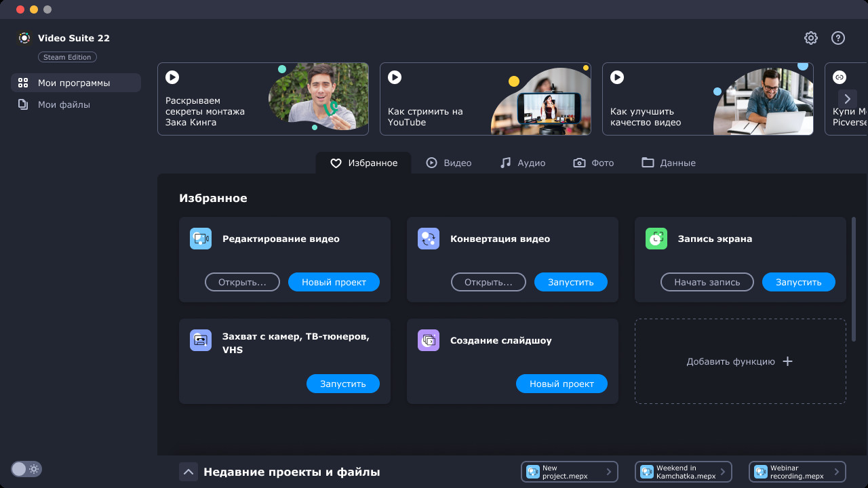Click Новый проект for video editing

334,282
